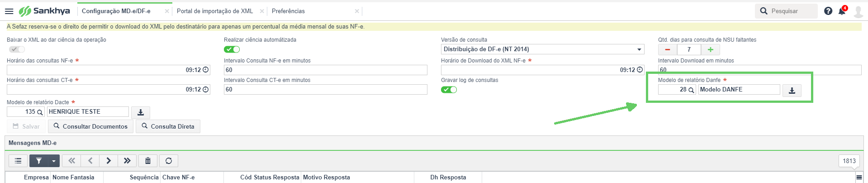Image resolution: width=868 pixels, height=183 pixels.
Task: Open the user profile avatar
Action: pos(858,11)
